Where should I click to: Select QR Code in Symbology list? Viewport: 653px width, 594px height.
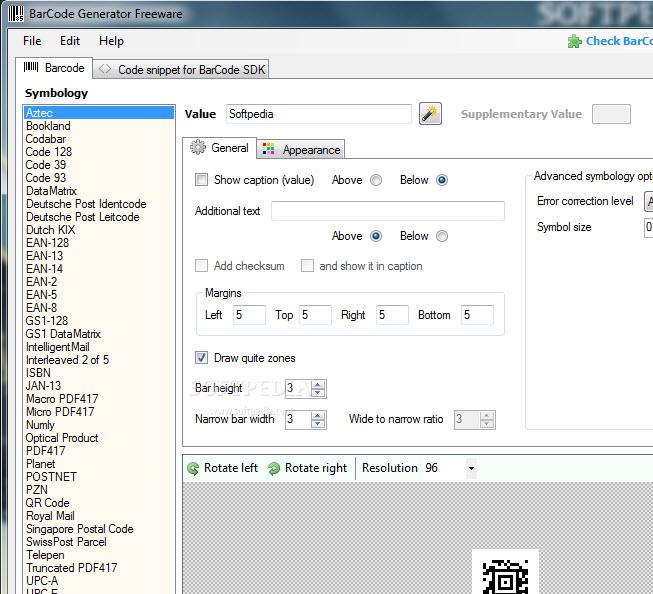[47, 503]
